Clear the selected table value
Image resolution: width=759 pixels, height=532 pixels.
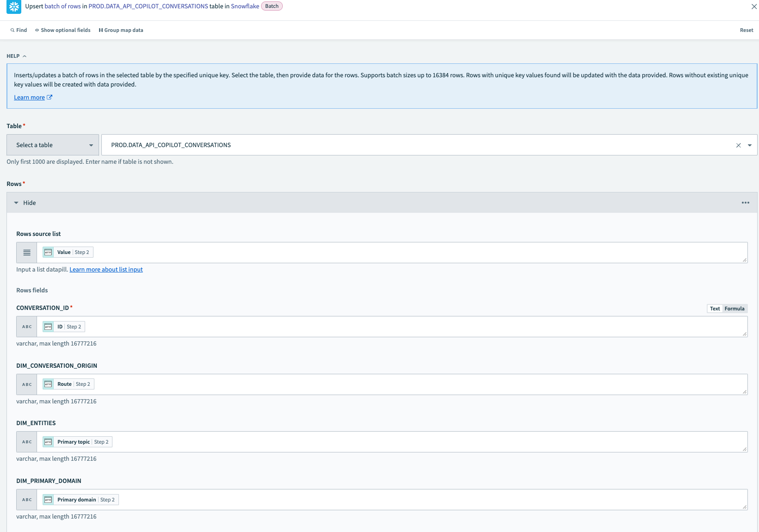[x=739, y=145]
